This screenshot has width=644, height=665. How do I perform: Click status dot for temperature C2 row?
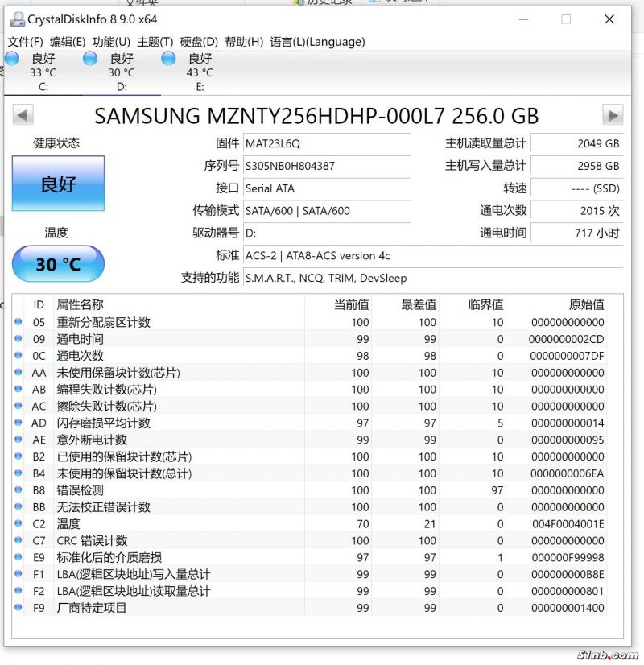pyautogui.click(x=19, y=524)
